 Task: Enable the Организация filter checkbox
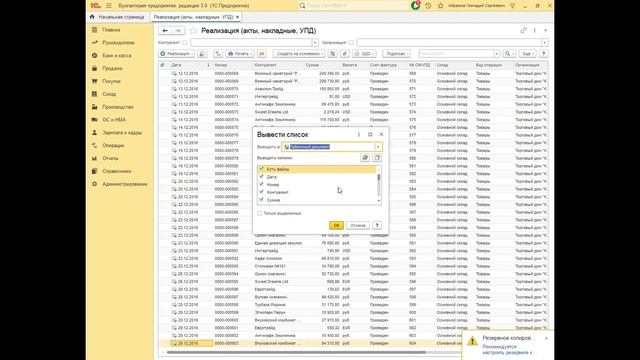(x=351, y=42)
